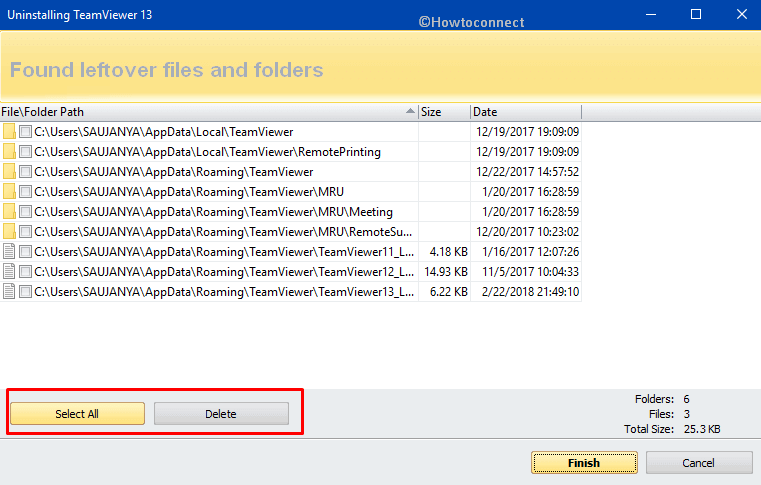Check the RemotePrinting folder checkbox
The image size is (761, 485).
[x=25, y=151]
